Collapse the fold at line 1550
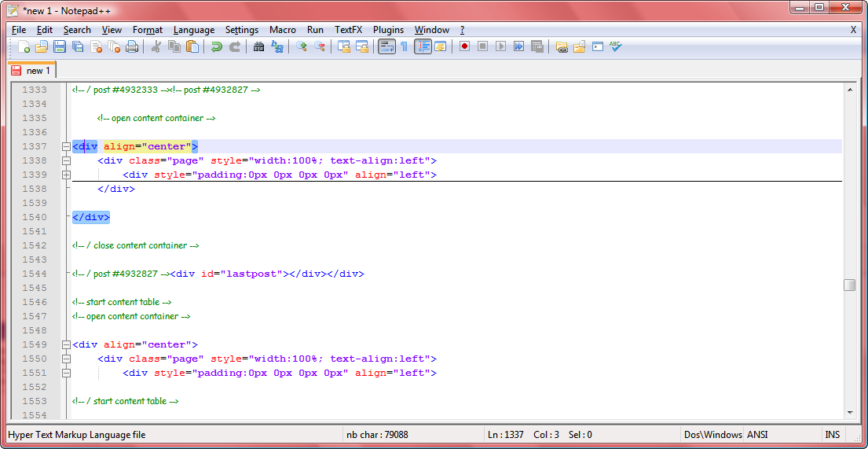The width and height of the screenshot is (868, 449). (x=67, y=359)
